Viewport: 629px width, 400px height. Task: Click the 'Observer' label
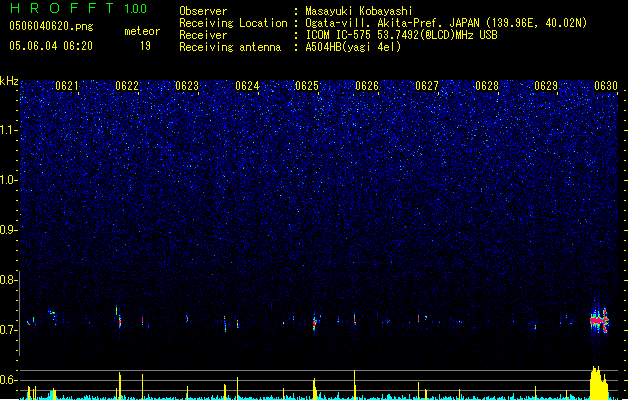(203, 11)
